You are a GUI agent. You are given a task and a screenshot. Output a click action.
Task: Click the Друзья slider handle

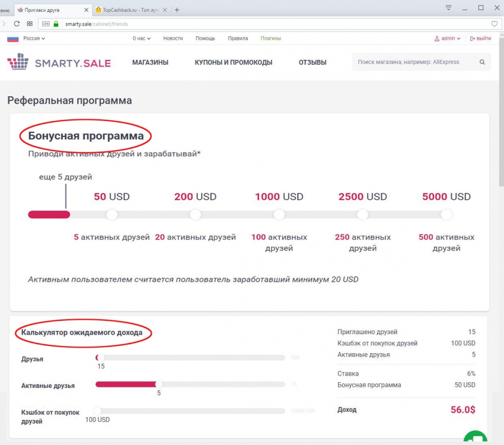101,357
